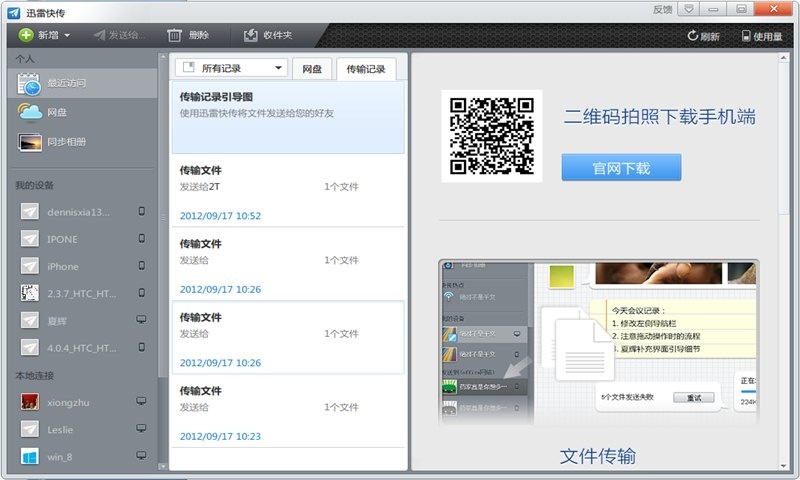Open the Inbox tray icon

click(251, 35)
